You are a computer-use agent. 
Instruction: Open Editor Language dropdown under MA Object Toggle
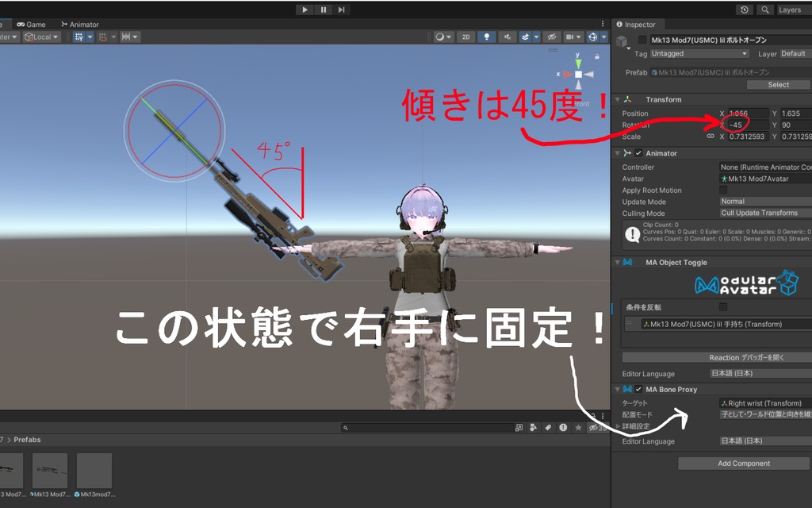(760, 373)
